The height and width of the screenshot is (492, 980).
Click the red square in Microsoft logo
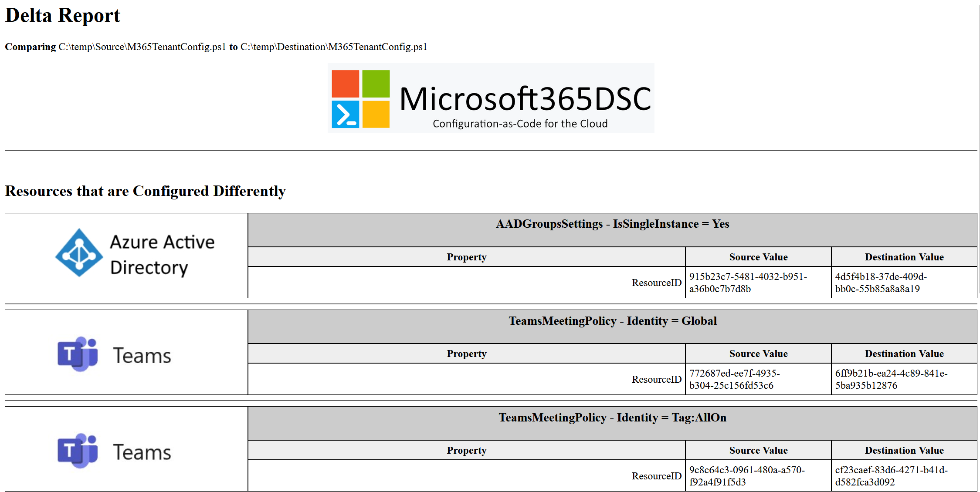pos(345,84)
